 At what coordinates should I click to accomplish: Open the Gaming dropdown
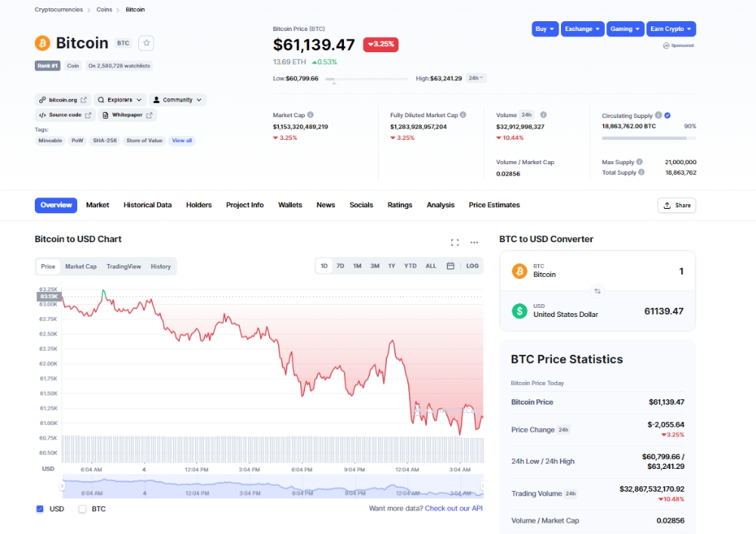(x=625, y=29)
